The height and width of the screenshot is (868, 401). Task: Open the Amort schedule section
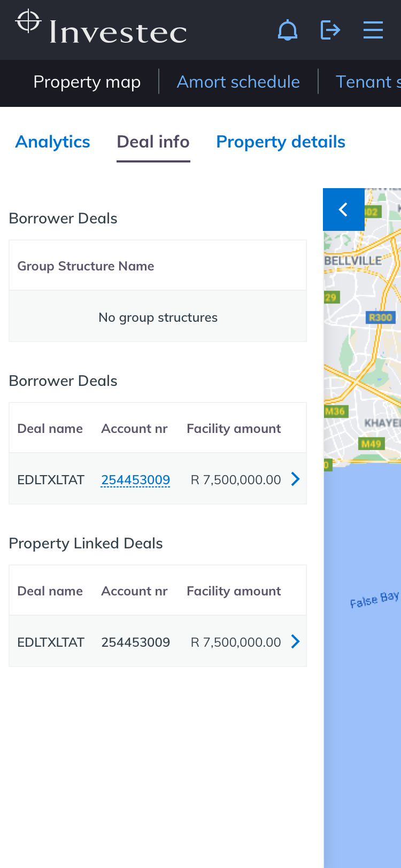coord(238,82)
